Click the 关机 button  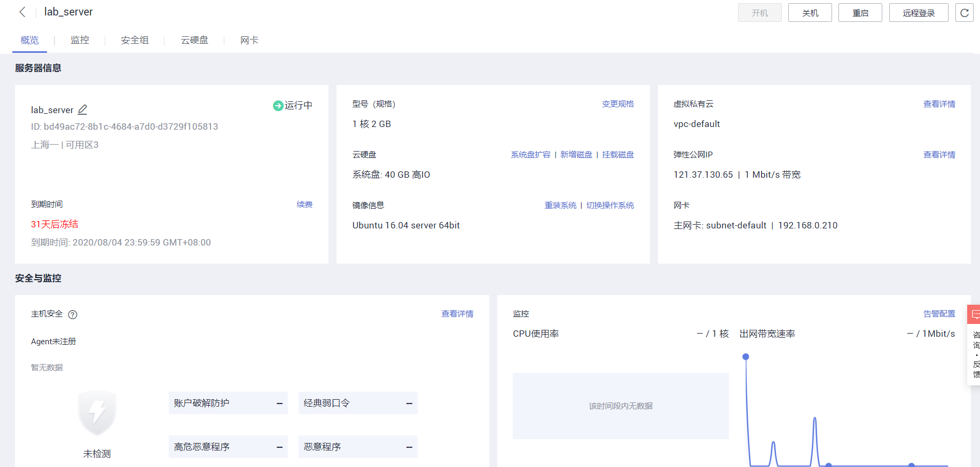[810, 13]
